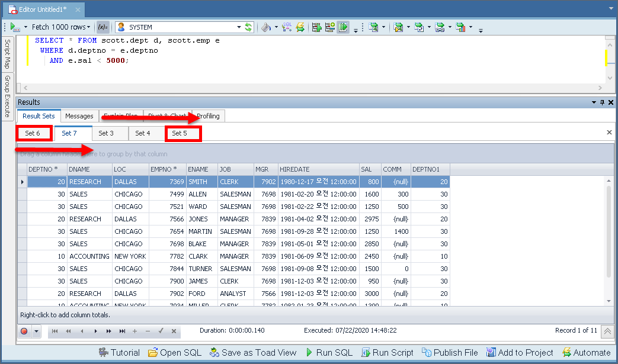Image resolution: width=618 pixels, height=364 pixels.
Task: Sort by the ENAME column header
Action: 201,169
